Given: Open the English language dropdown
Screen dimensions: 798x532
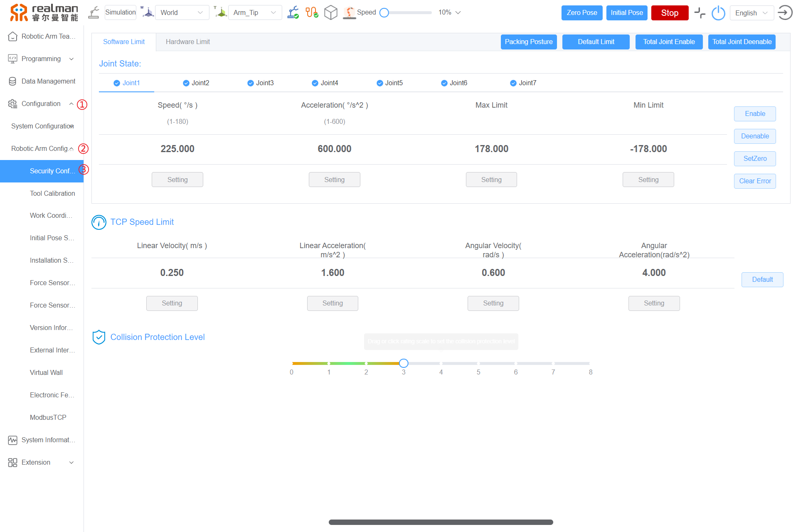Looking at the screenshot, I should (x=752, y=13).
